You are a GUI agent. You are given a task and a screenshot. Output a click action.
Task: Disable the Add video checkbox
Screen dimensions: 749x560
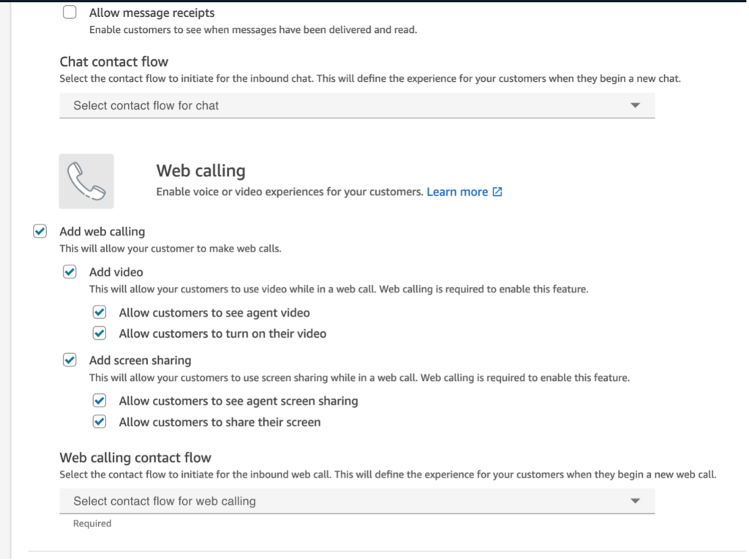point(69,272)
